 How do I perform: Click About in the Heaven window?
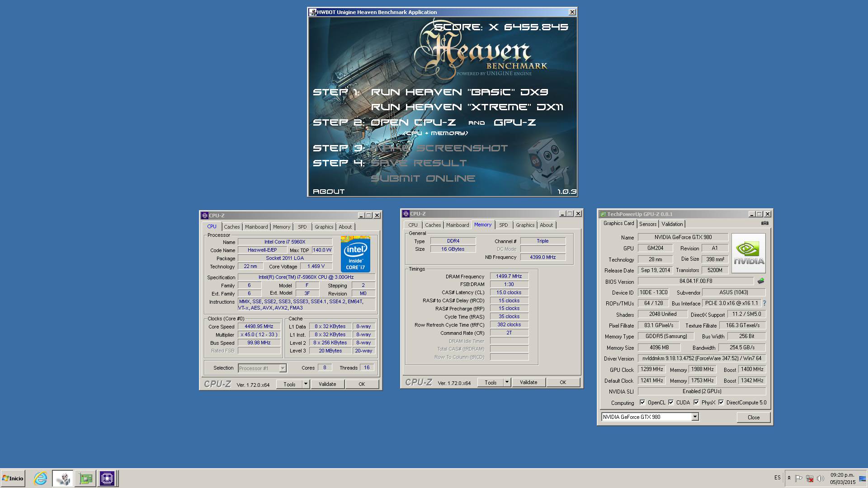pyautogui.click(x=329, y=192)
